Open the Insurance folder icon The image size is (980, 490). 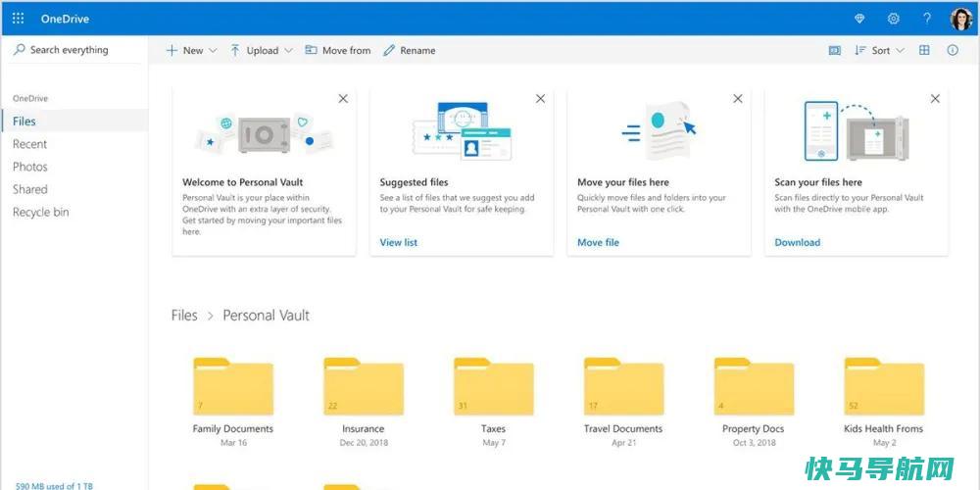point(364,386)
